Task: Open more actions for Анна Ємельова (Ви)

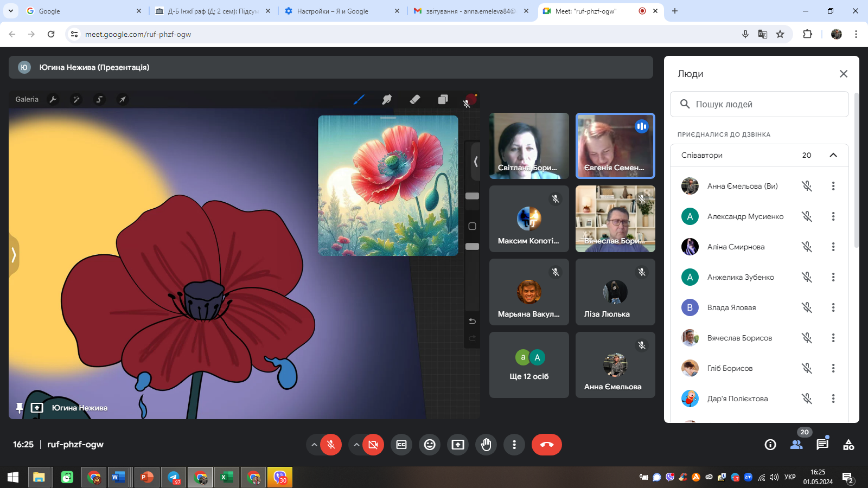Action: (833, 186)
